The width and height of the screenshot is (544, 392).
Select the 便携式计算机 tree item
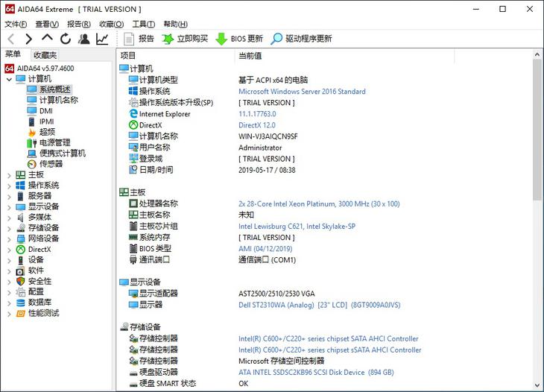tap(63, 154)
